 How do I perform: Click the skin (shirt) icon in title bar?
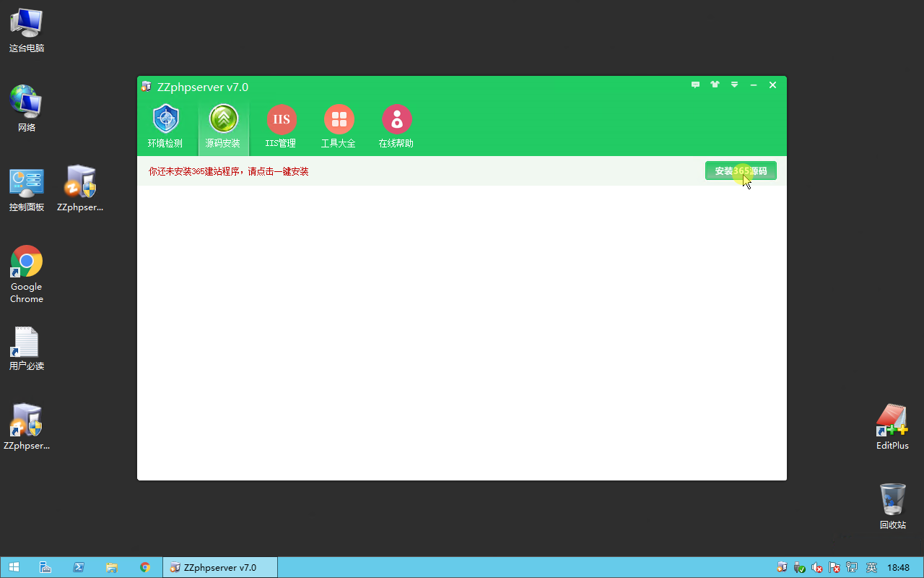coord(715,85)
